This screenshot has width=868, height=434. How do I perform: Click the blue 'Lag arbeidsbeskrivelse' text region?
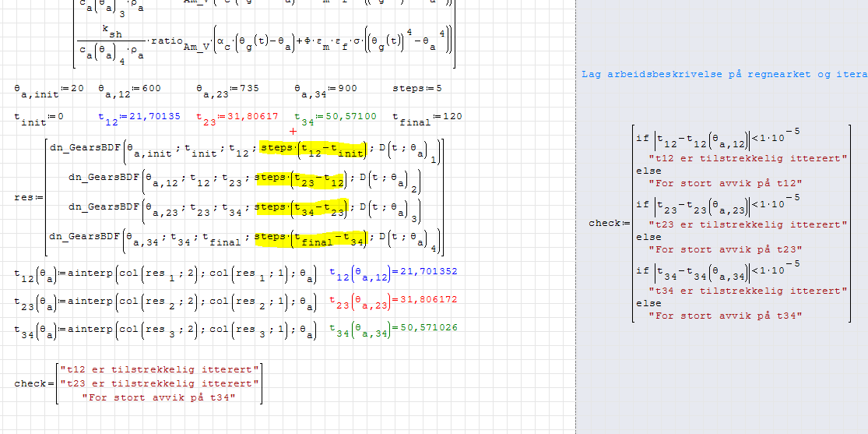click(724, 74)
